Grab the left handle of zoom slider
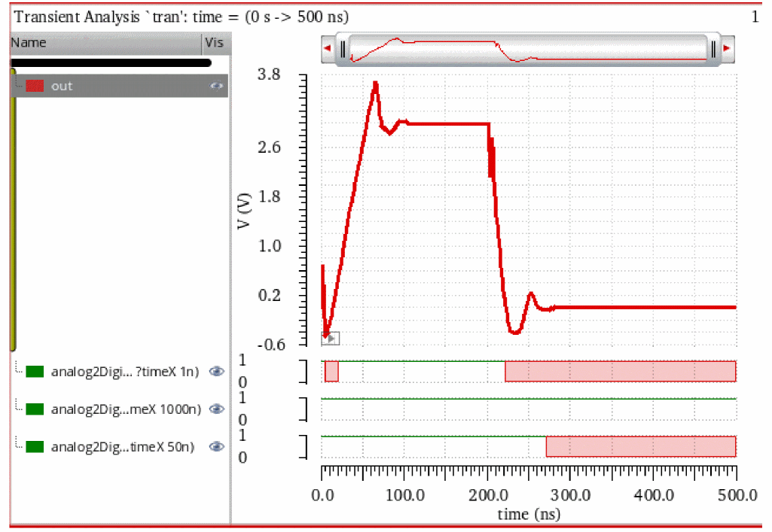 pyautogui.click(x=343, y=49)
